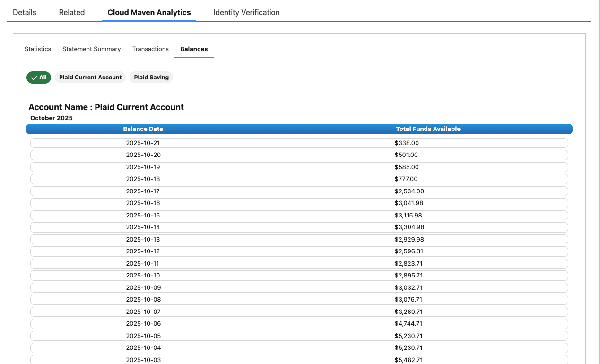This screenshot has width=600, height=364.
Task: Click the $2,596.31 funds value
Action: point(409,251)
